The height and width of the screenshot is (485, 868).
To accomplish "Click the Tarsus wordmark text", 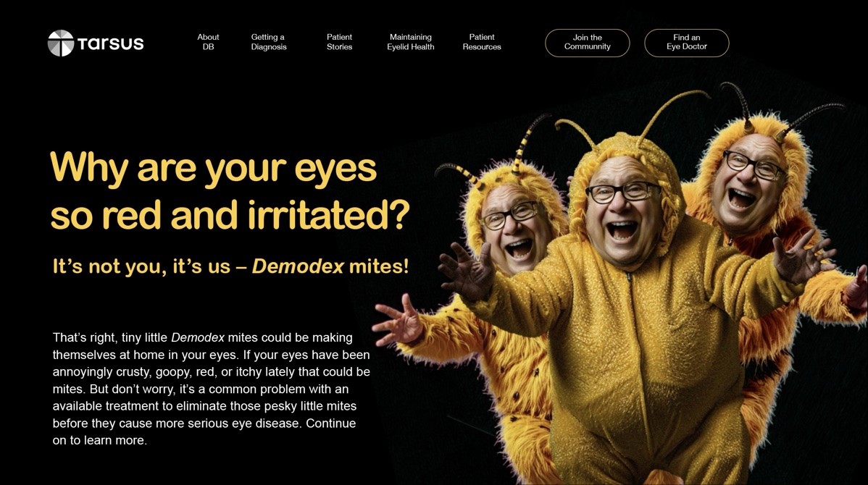I will 110,43.
